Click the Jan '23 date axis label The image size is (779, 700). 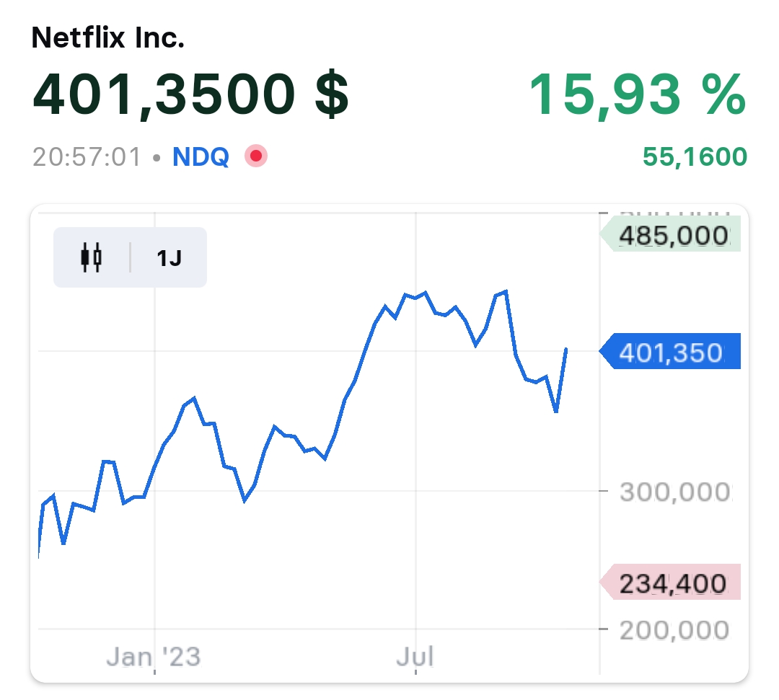(154, 657)
